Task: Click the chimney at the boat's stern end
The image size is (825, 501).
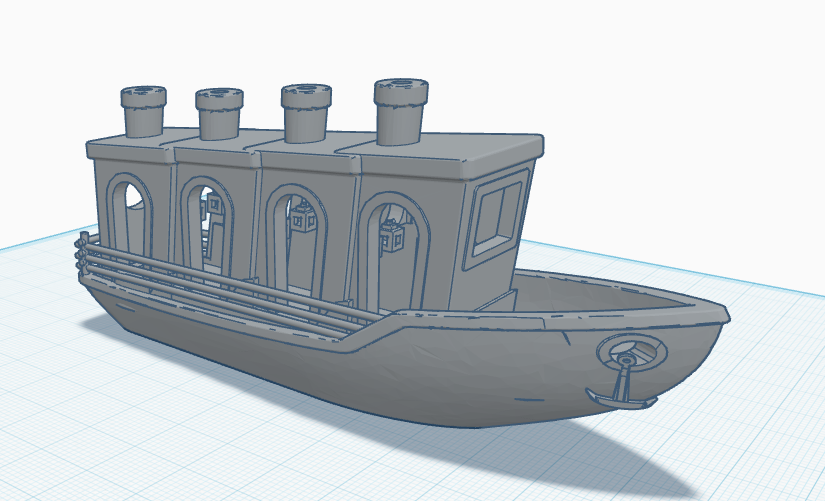Action: [x=144, y=111]
